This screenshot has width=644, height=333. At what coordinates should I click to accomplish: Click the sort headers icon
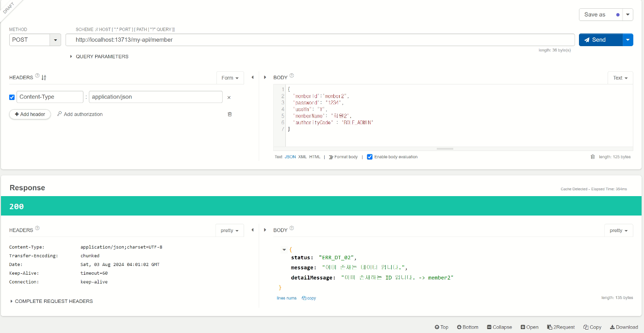44,78
